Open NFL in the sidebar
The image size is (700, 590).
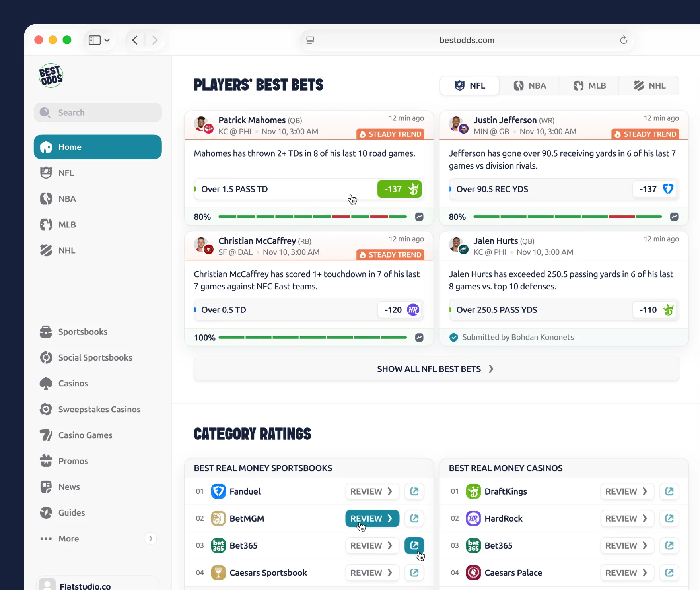click(98, 173)
